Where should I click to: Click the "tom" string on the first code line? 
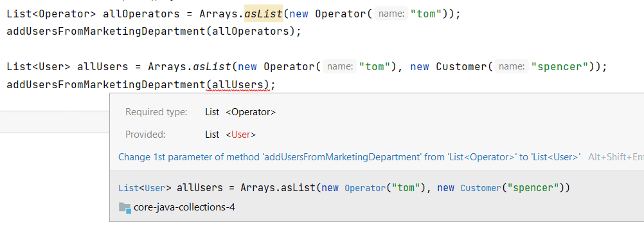425,14
